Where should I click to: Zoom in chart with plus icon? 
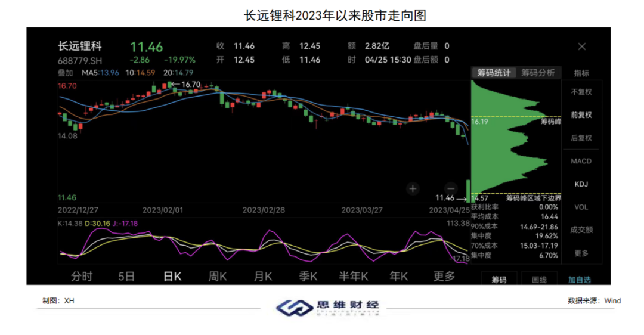(x=413, y=188)
